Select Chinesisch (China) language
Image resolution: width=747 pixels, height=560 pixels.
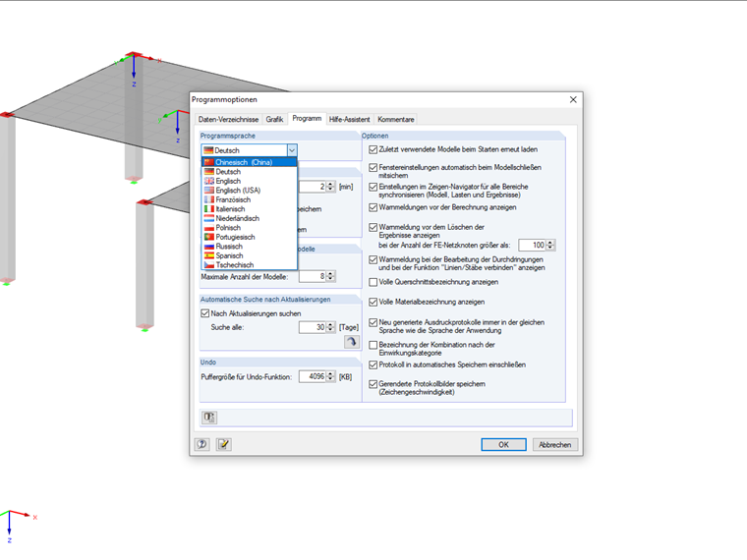pos(249,162)
